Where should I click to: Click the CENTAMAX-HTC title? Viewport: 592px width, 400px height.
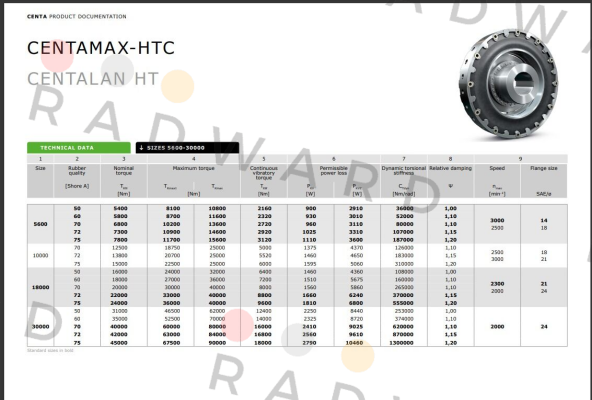click(101, 48)
